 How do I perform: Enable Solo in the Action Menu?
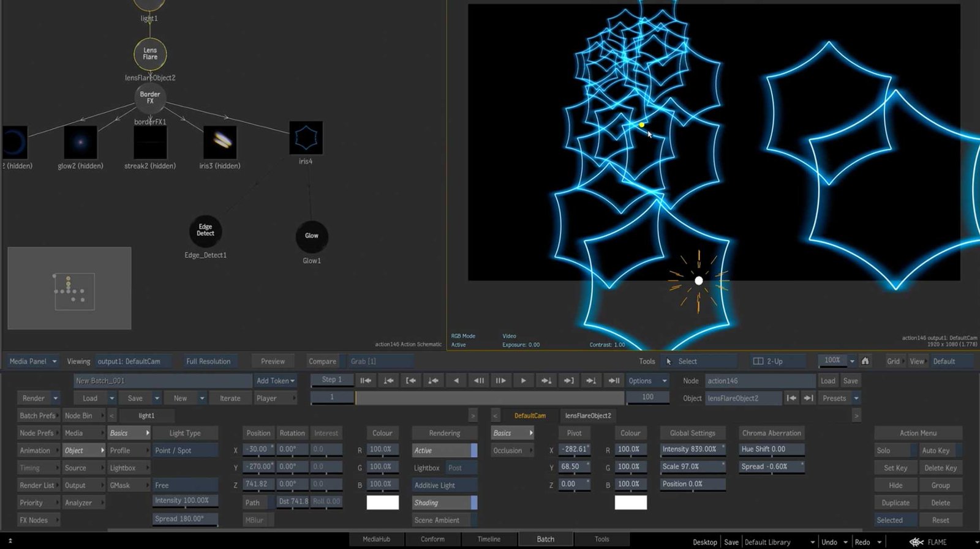click(x=895, y=450)
